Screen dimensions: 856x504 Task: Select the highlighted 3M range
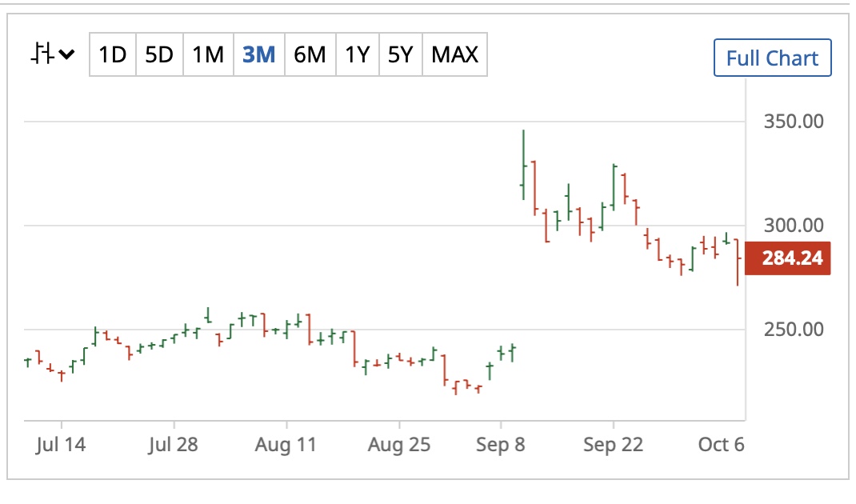pyautogui.click(x=258, y=54)
